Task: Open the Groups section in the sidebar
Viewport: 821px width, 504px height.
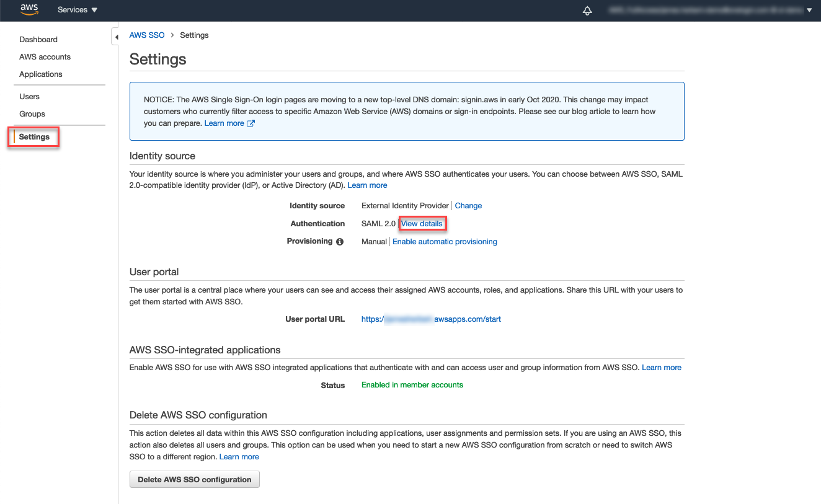Action: pos(32,113)
